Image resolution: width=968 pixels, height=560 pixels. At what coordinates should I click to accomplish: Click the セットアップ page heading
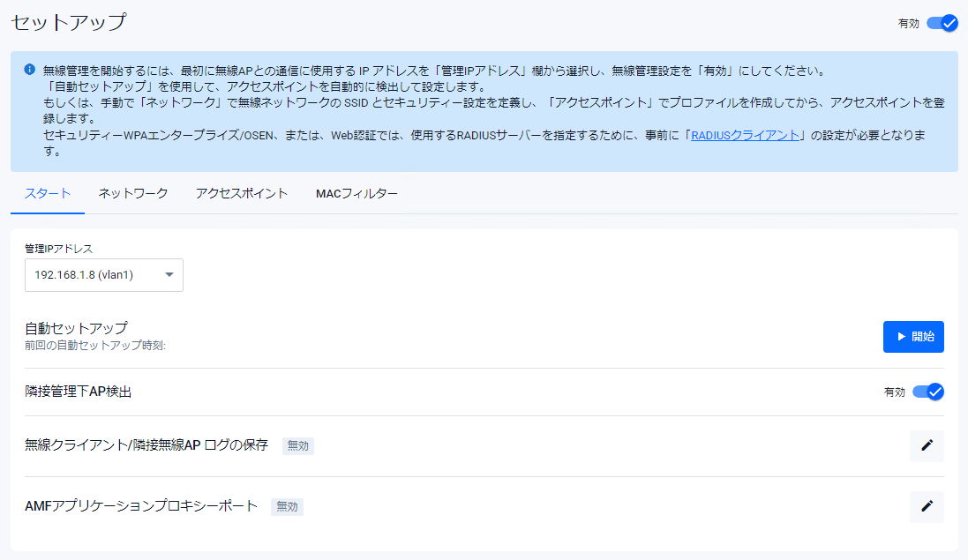point(69,22)
